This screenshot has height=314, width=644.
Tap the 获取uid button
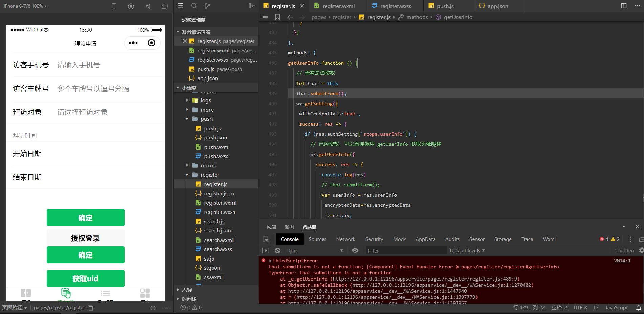tap(86, 278)
